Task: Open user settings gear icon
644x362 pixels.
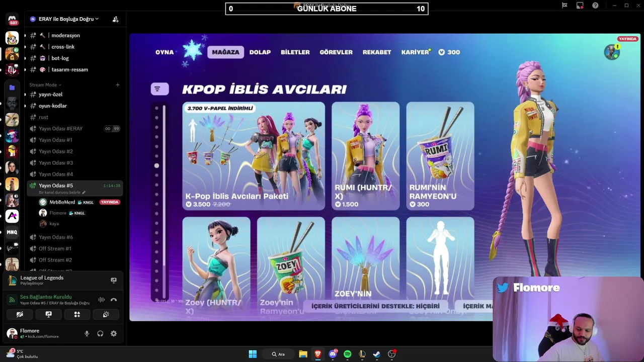Action: pos(114,333)
